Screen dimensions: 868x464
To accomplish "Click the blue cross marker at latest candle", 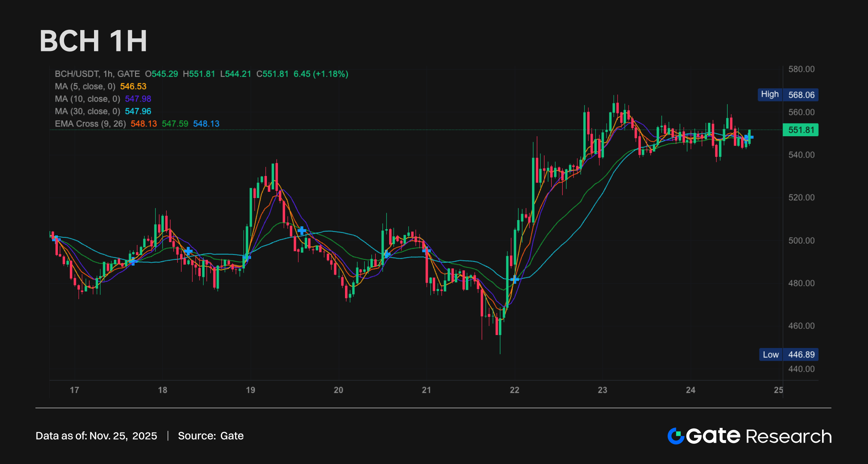I will 749,137.
